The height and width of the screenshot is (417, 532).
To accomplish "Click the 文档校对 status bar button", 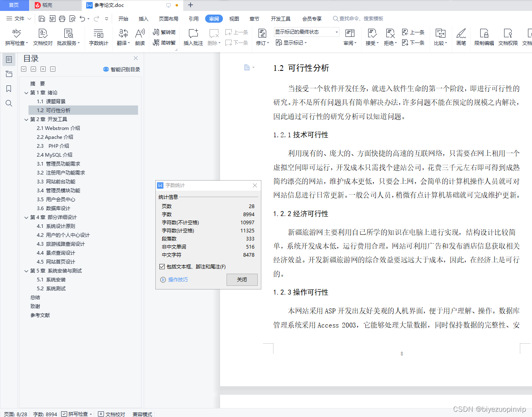I will point(112,414).
